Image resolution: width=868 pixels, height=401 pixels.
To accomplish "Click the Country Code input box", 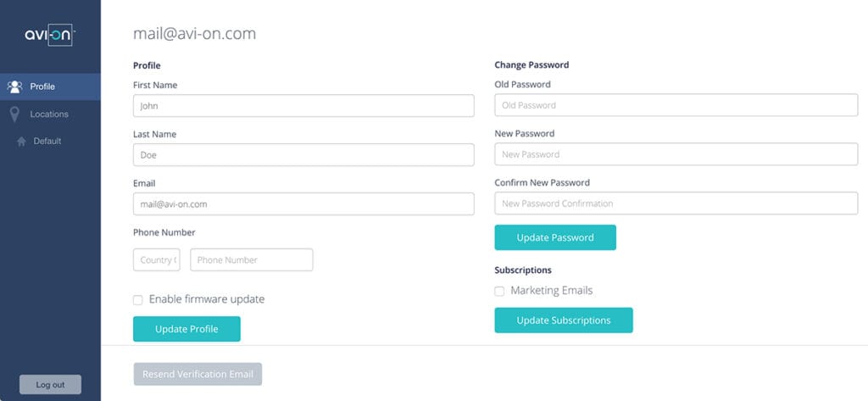I will [x=157, y=260].
